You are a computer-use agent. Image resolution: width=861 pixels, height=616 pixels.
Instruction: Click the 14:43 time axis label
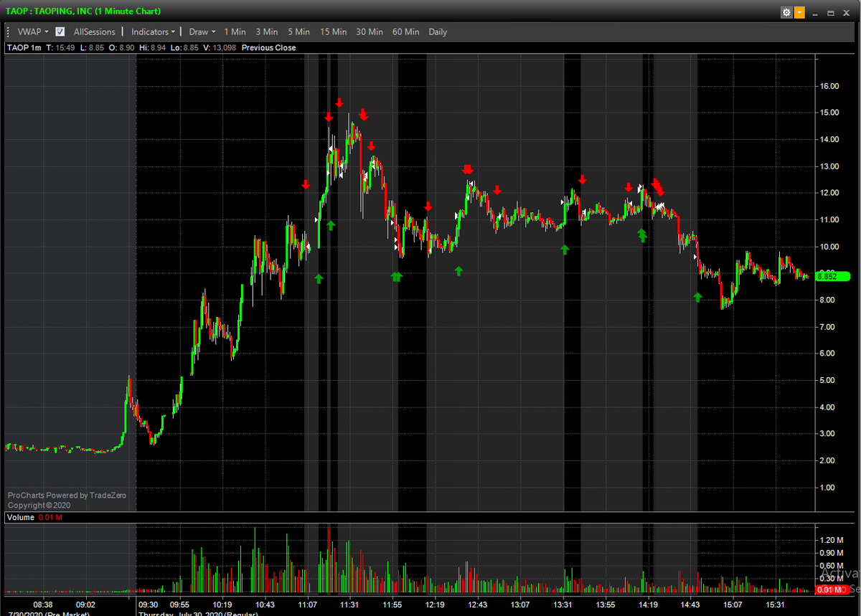(x=690, y=605)
